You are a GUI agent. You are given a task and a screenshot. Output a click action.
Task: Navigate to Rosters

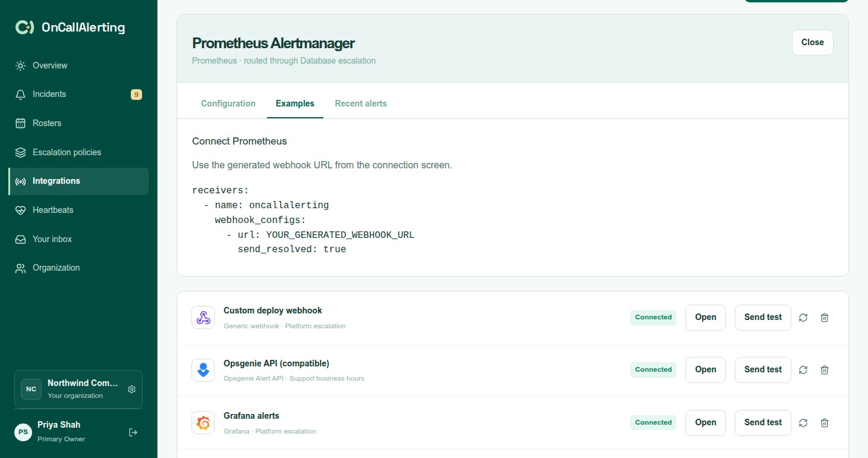coord(78,123)
